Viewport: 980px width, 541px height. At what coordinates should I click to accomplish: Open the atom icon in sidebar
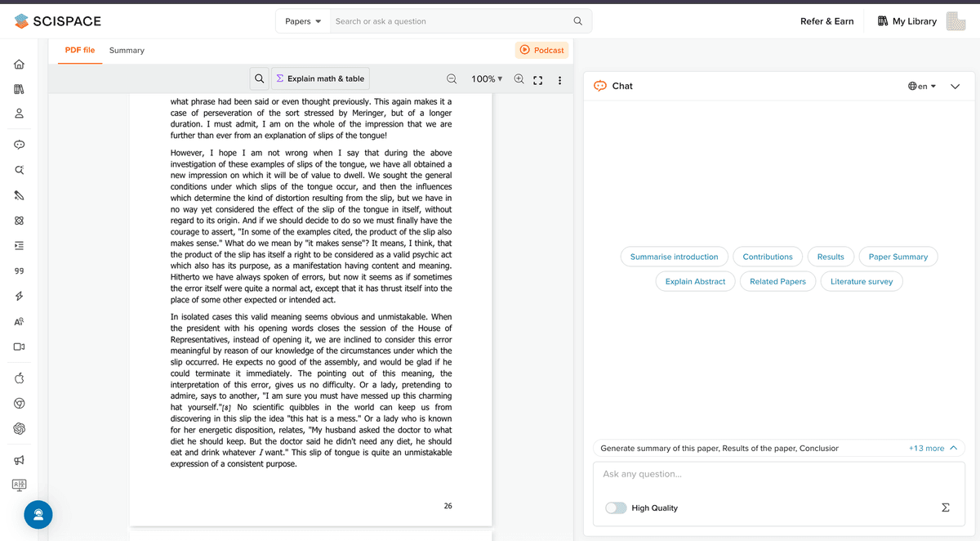(x=19, y=221)
